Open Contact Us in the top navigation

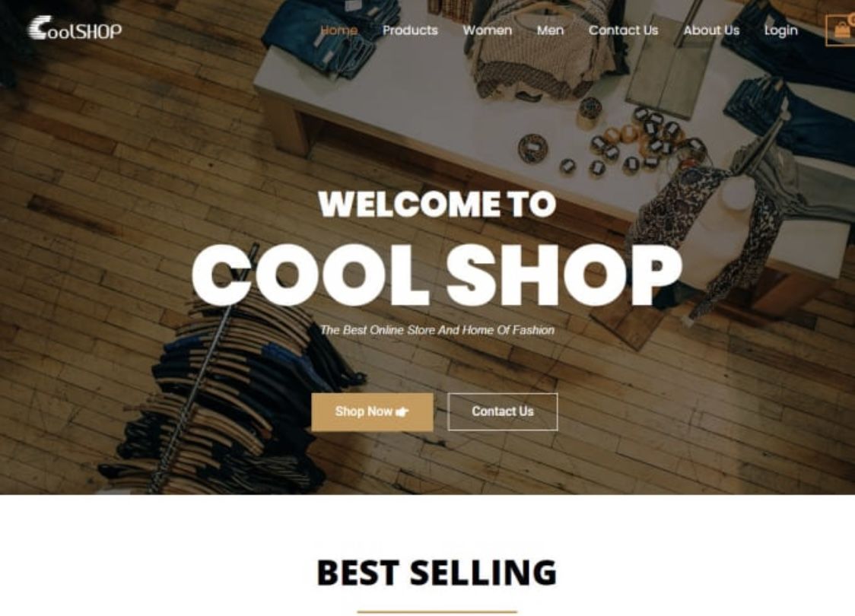pyautogui.click(x=623, y=30)
